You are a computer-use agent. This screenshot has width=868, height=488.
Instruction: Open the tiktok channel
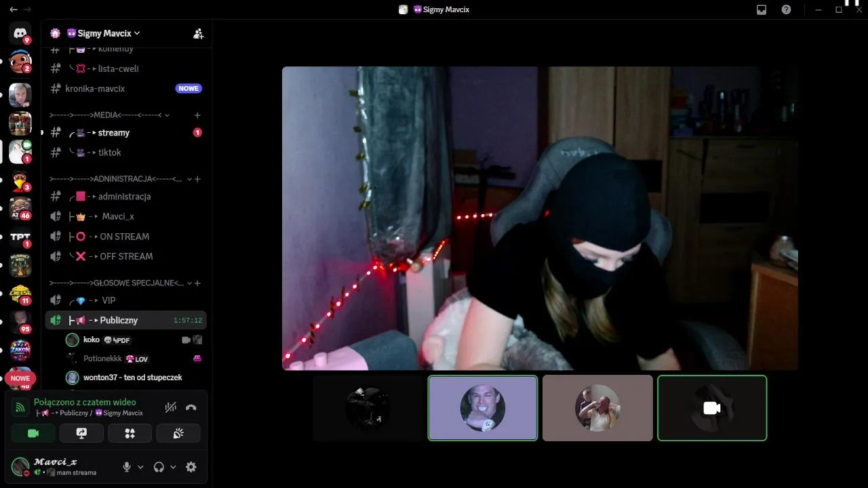[125, 152]
